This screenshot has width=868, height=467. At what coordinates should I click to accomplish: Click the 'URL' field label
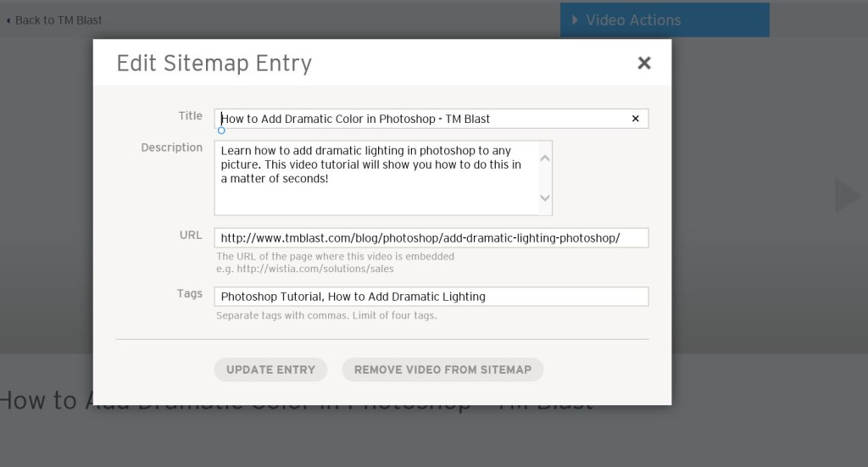tap(191, 235)
